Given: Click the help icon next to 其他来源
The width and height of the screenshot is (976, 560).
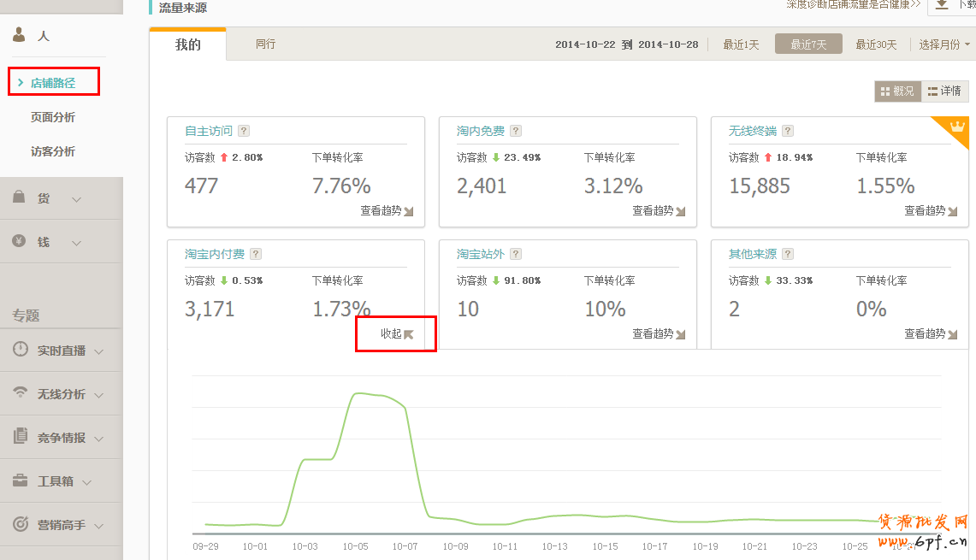Looking at the screenshot, I should click(788, 254).
